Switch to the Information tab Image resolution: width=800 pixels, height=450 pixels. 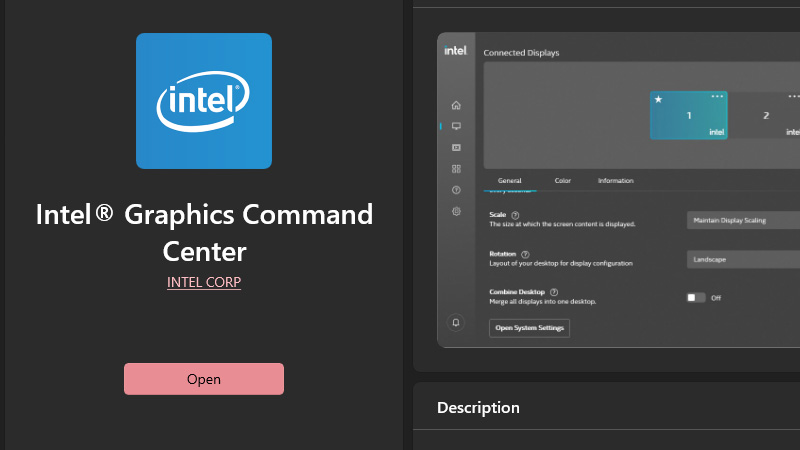coord(616,181)
